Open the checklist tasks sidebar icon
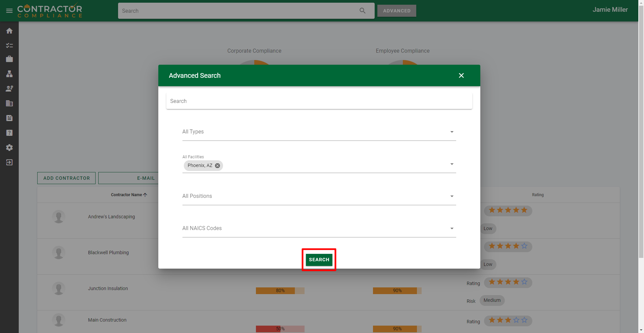The height and width of the screenshot is (333, 644). click(x=9, y=45)
